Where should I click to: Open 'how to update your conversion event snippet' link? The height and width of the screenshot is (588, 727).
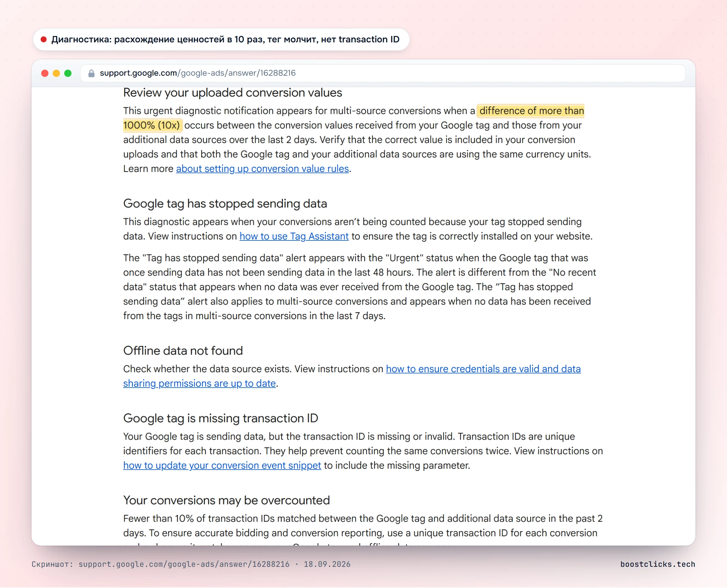pyautogui.click(x=222, y=465)
